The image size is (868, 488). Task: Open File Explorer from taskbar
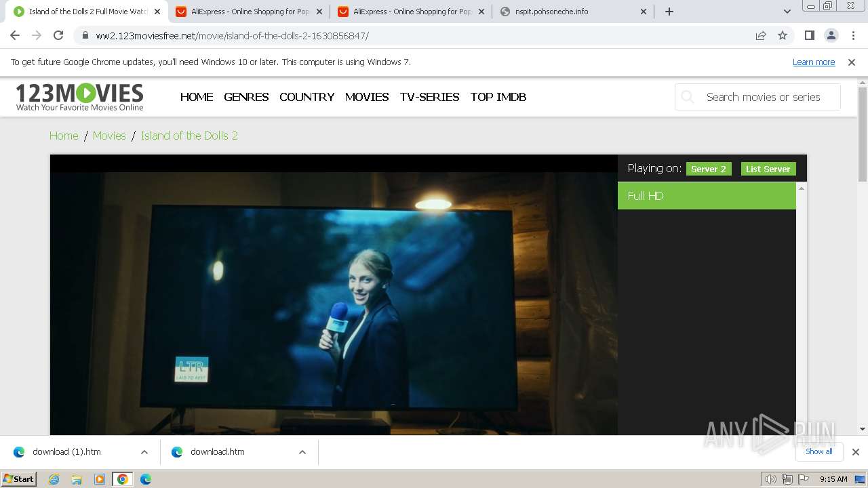77,479
